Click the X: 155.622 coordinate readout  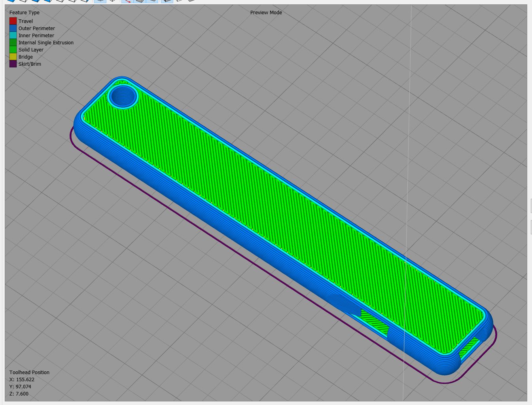coord(22,380)
